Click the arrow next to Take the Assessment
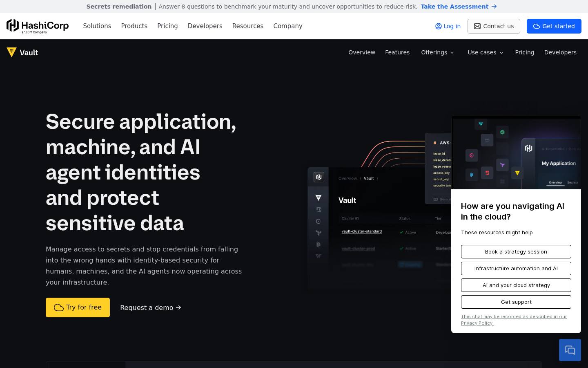Viewport: 588px width, 368px height. pyautogui.click(x=494, y=7)
